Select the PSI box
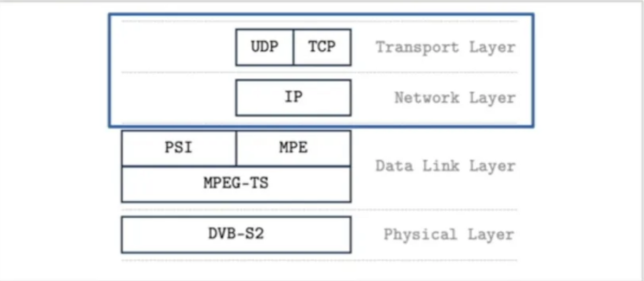The height and width of the screenshot is (281, 644). pos(179,148)
